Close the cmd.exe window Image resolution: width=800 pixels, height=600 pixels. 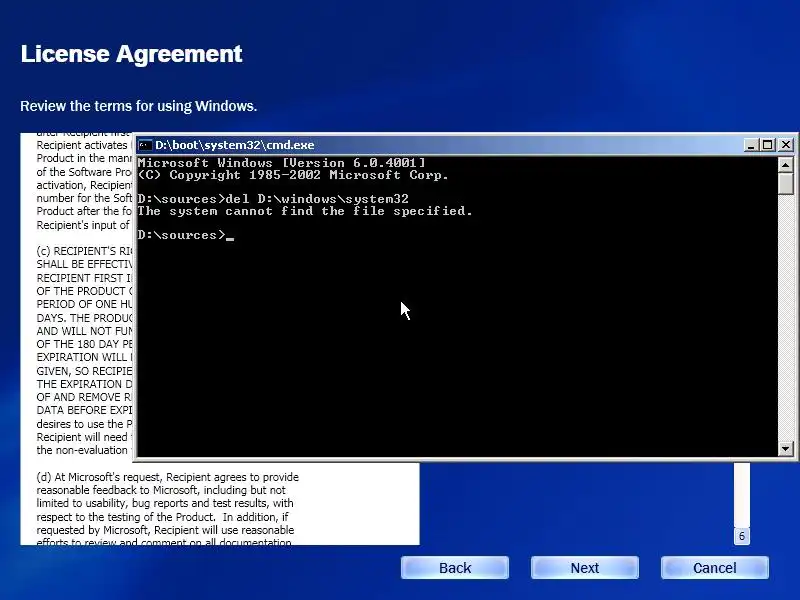(x=786, y=145)
